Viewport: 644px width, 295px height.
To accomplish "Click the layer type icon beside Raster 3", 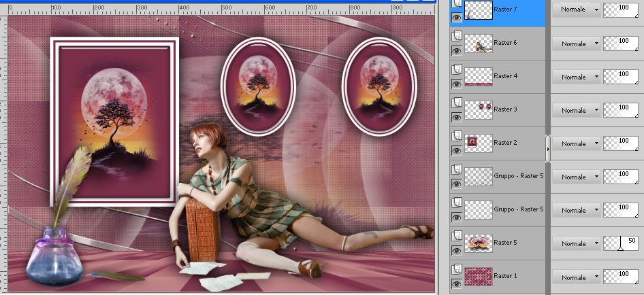I will pyautogui.click(x=456, y=103).
